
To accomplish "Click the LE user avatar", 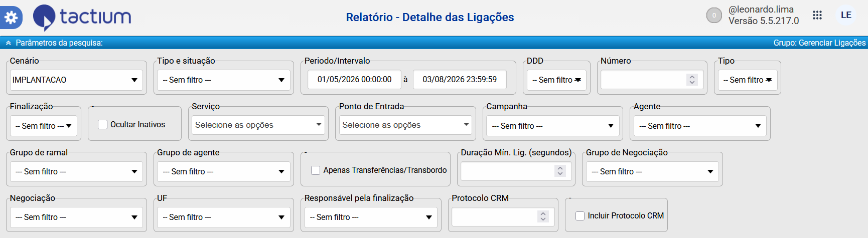I will [846, 15].
